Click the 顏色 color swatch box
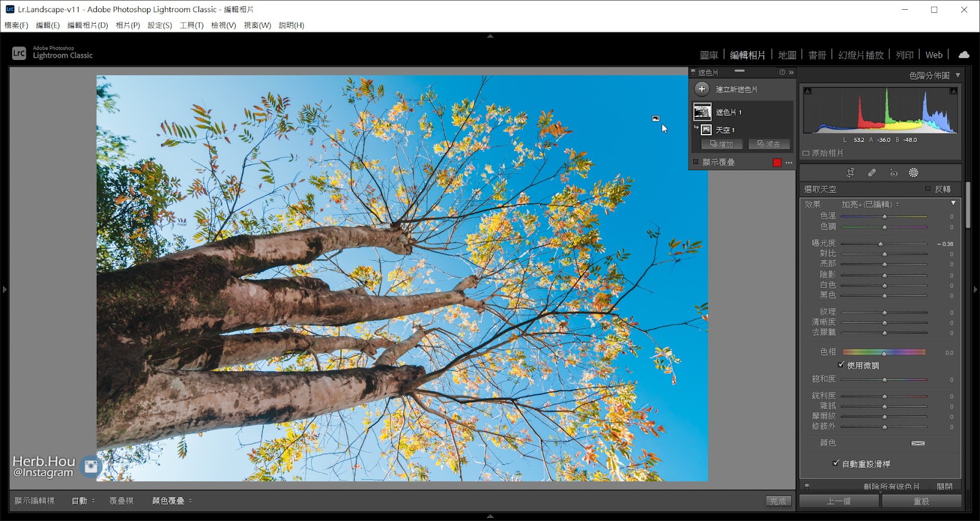The image size is (980, 521). click(918, 443)
